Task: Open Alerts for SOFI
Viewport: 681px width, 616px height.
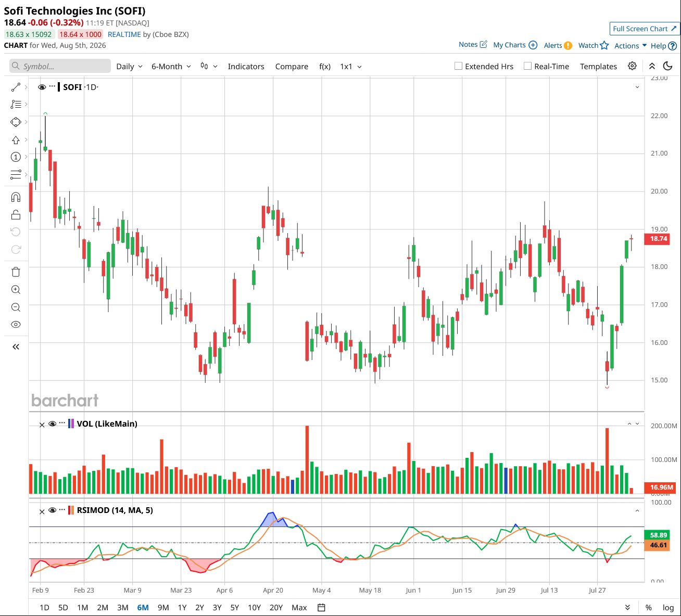Action: point(558,45)
